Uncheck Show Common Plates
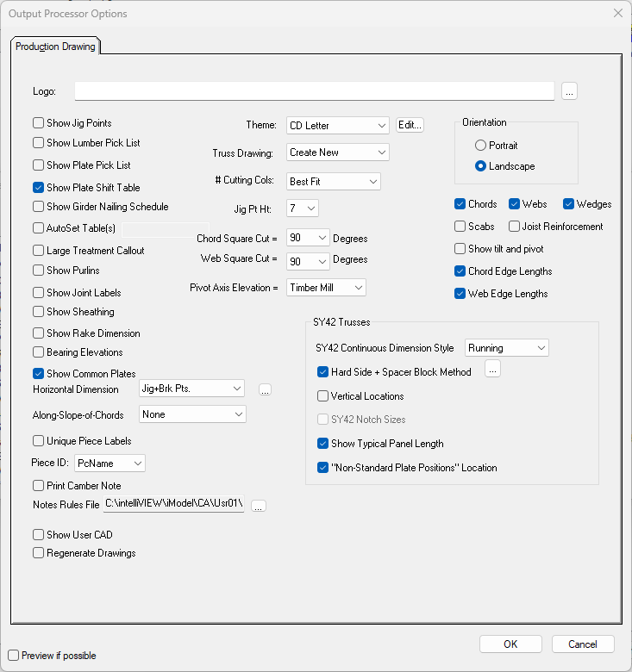The width and height of the screenshot is (632, 672). coord(38,374)
